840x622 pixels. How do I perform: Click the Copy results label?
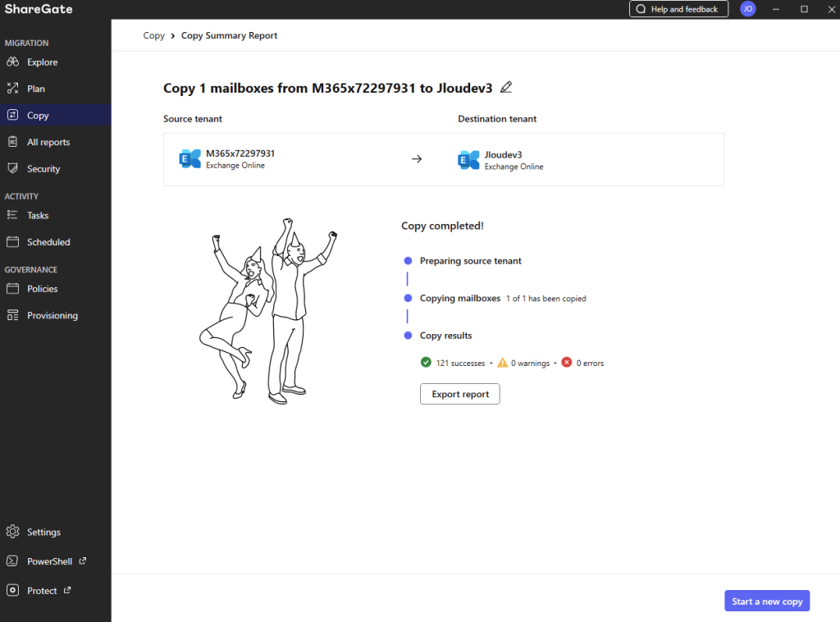(445, 336)
